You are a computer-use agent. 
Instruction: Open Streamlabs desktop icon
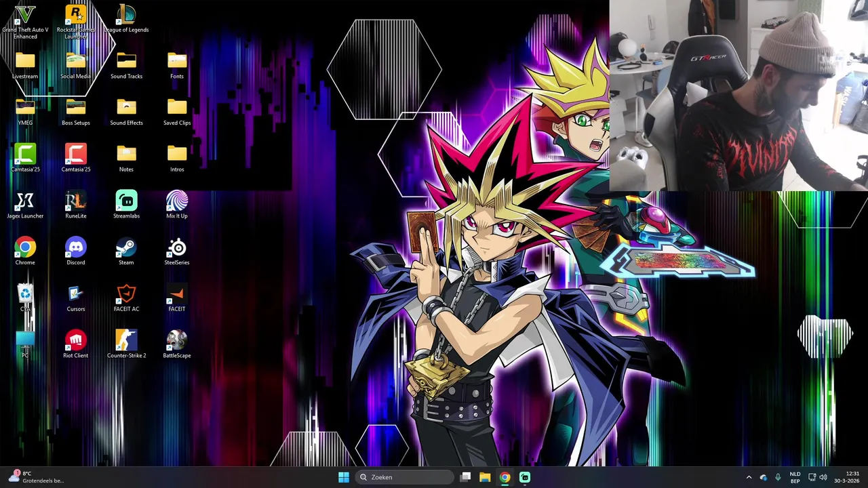pos(126,205)
